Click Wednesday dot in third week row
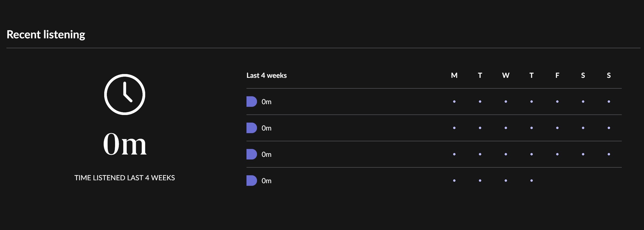Image resolution: width=644 pixels, height=230 pixels. (x=506, y=154)
